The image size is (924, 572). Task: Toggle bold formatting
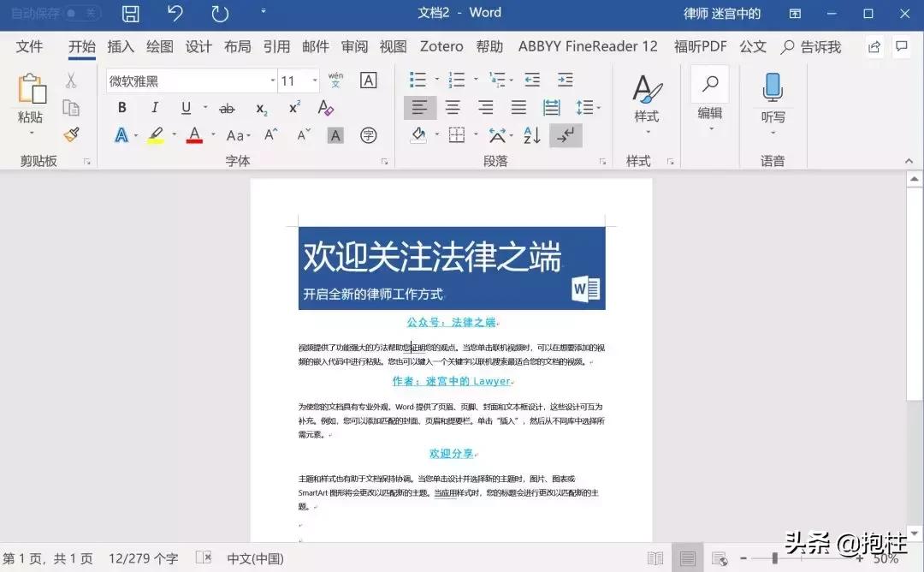click(x=121, y=107)
